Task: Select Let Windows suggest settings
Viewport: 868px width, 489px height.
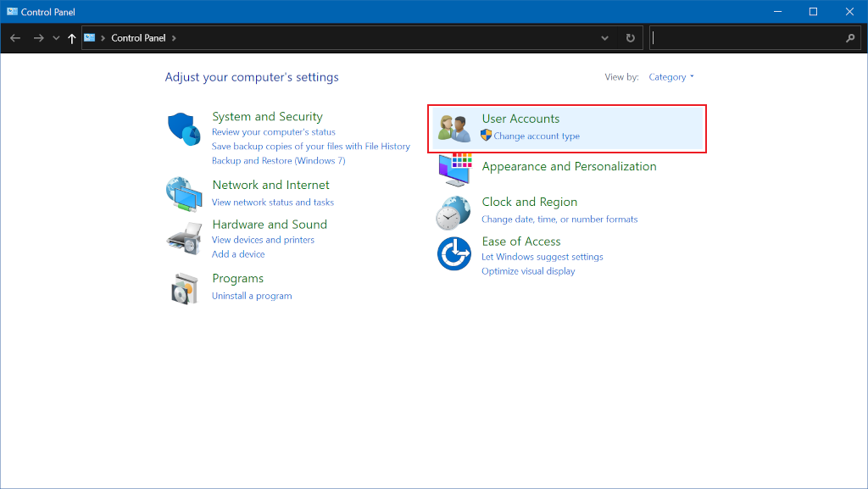Action: click(542, 258)
